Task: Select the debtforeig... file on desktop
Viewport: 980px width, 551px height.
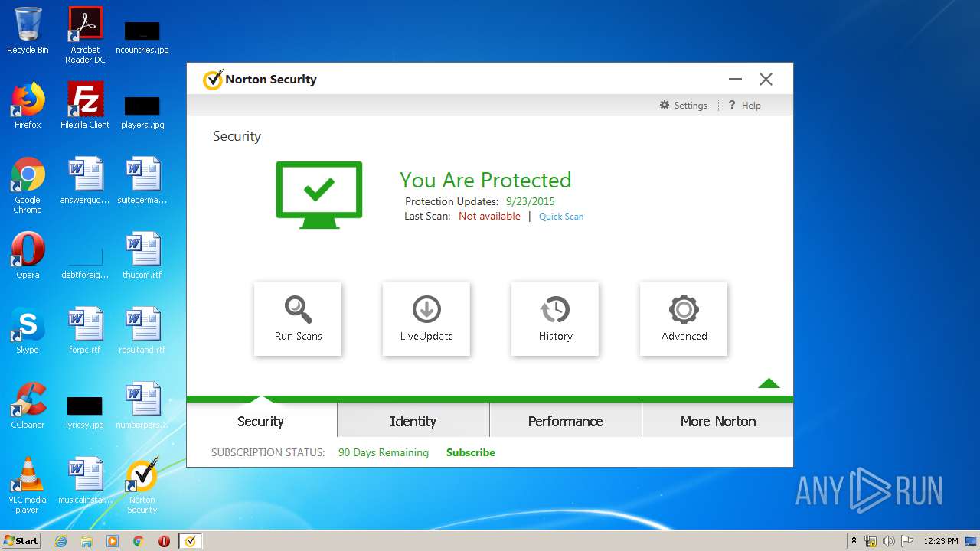Action: click(x=85, y=261)
